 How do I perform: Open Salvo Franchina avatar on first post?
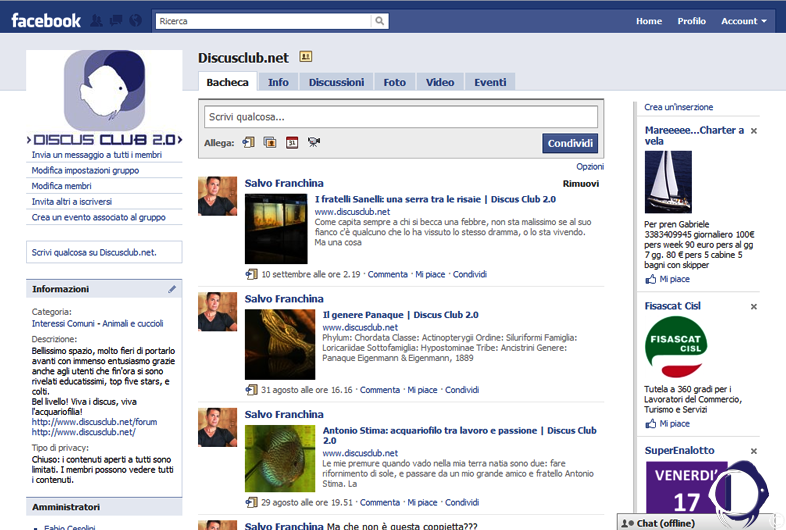point(218,196)
